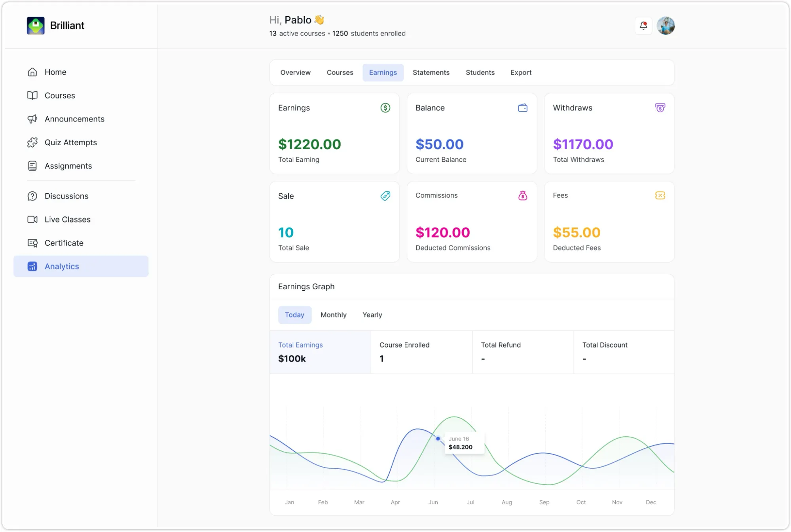Click the June 16 data point marker

coord(438,439)
